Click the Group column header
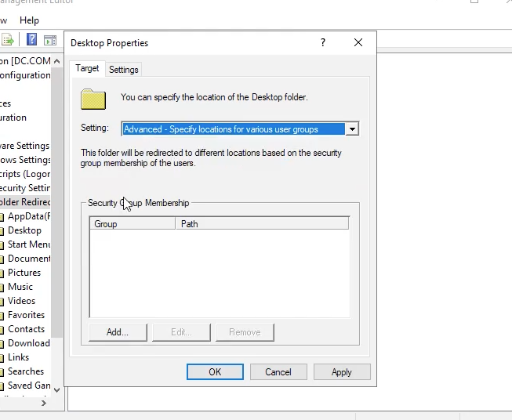The width and height of the screenshot is (512, 420). (132, 224)
